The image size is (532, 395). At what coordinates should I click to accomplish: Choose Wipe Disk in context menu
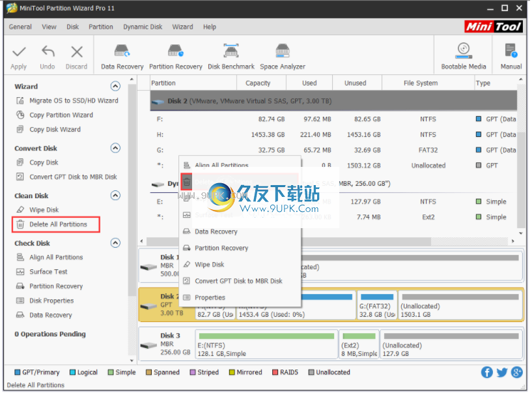[x=209, y=265]
